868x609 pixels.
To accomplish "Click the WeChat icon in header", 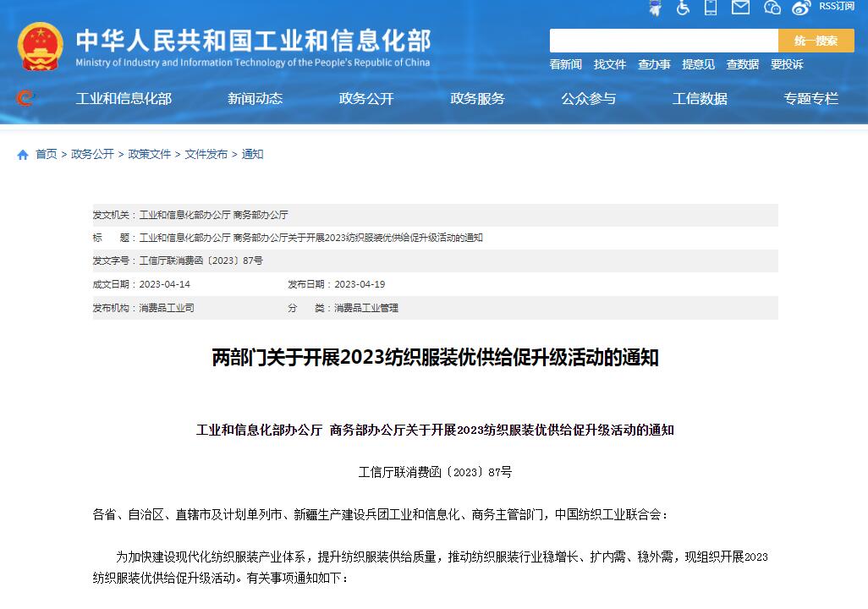I will (x=772, y=8).
